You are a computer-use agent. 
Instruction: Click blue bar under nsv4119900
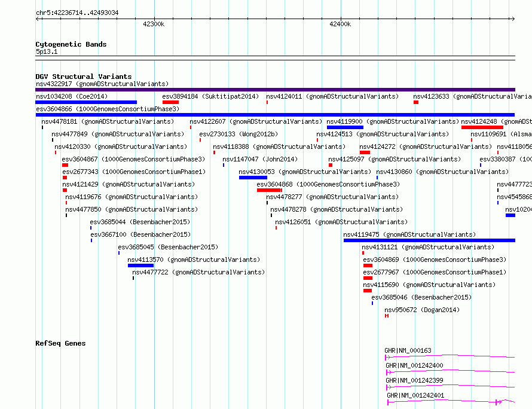coord(345,127)
